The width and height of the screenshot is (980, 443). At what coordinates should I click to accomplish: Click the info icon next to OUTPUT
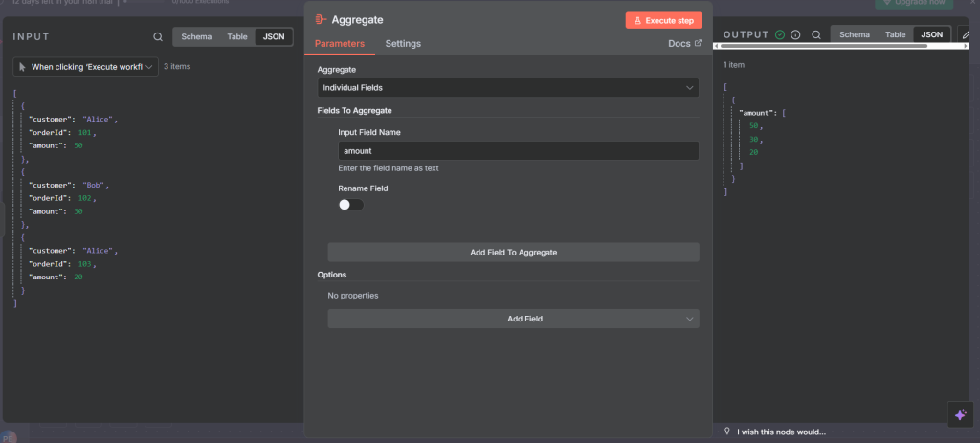tap(795, 34)
